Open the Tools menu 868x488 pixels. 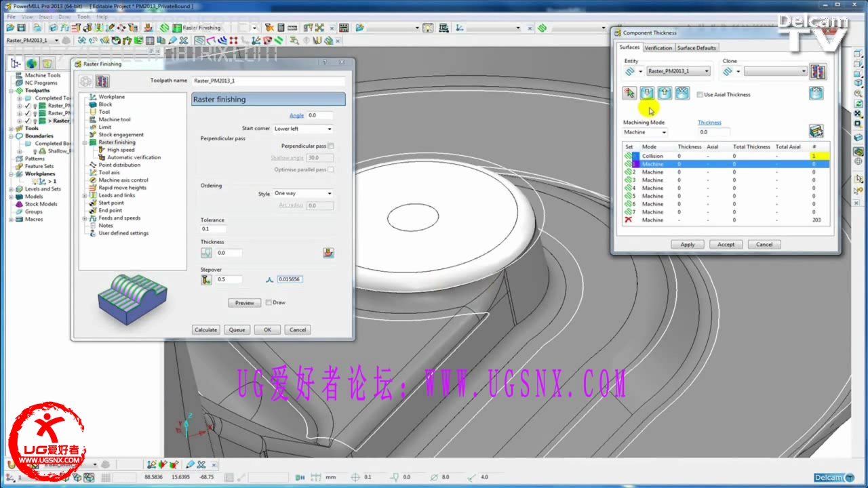point(84,16)
